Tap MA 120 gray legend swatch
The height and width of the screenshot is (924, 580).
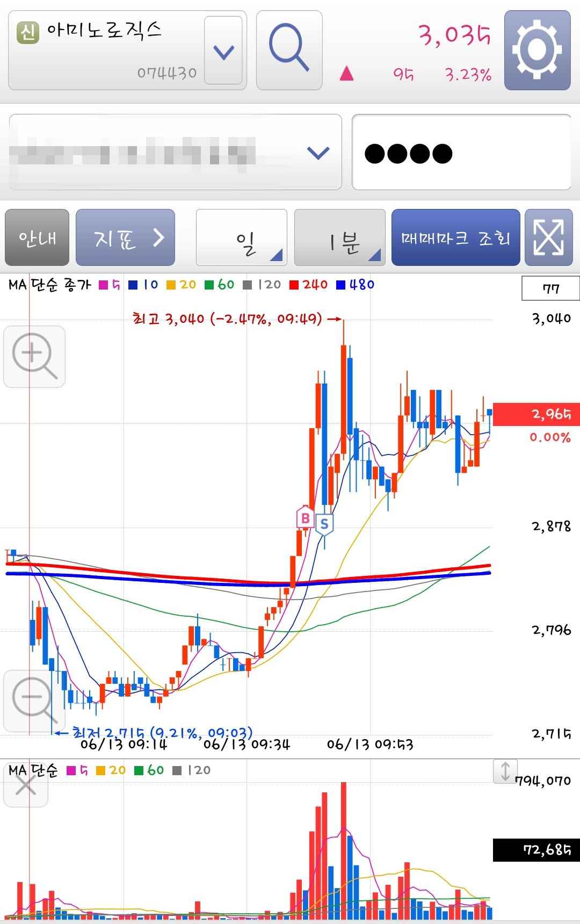248,285
